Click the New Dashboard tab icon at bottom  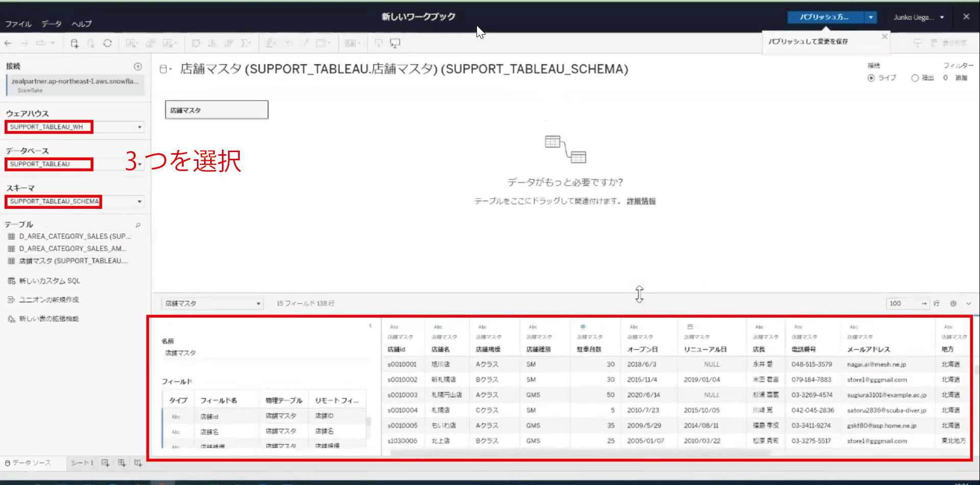[121, 463]
